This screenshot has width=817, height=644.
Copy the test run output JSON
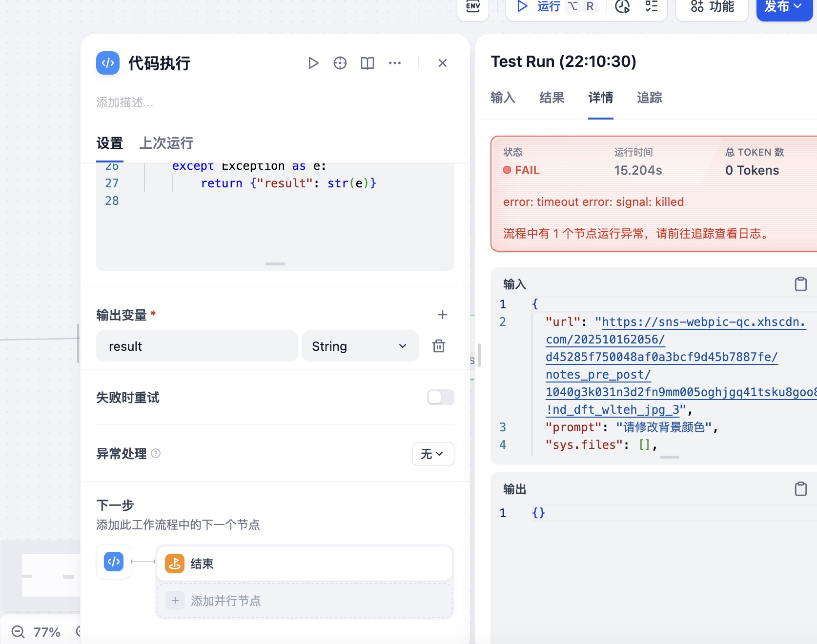pyautogui.click(x=800, y=489)
